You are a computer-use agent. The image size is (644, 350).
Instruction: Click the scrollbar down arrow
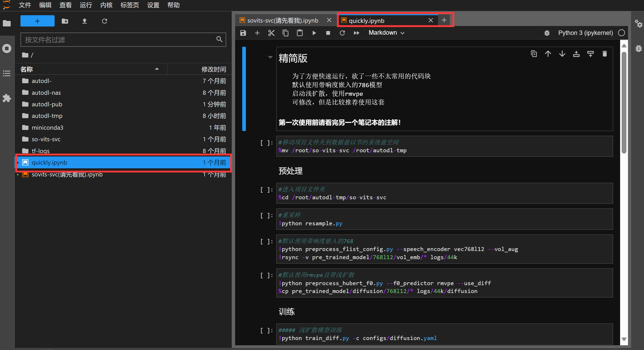coord(624,339)
